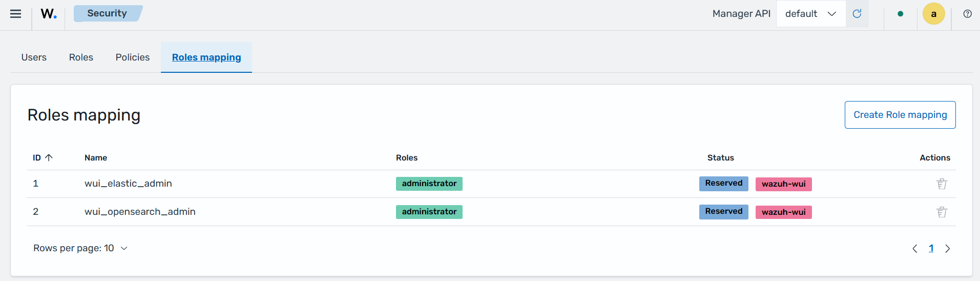The width and height of the screenshot is (980, 281).
Task: Sort by ID column arrow
Action: click(49, 158)
